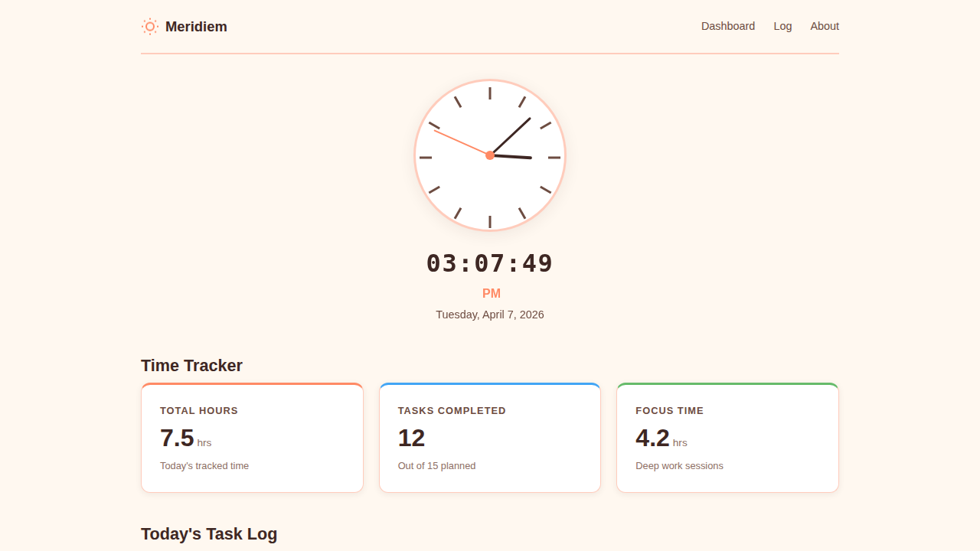Click the 3 o'clock tick mark
Viewport: 980px width, 551px height.
(x=554, y=158)
